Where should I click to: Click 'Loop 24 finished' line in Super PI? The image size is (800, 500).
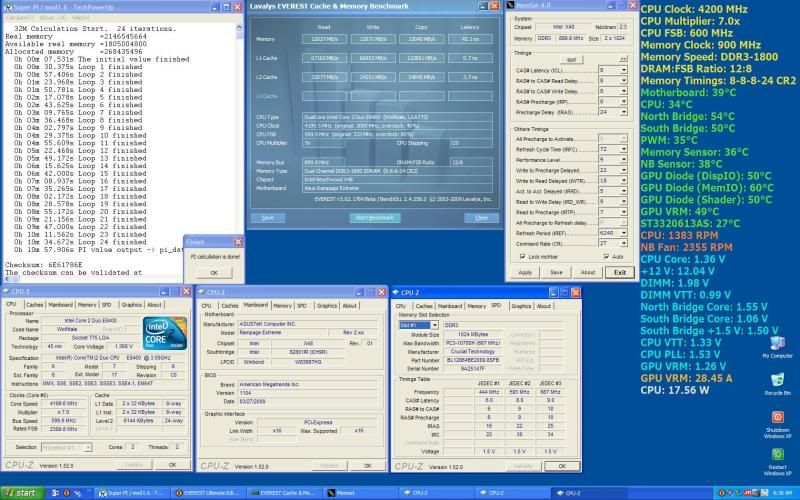point(80,242)
